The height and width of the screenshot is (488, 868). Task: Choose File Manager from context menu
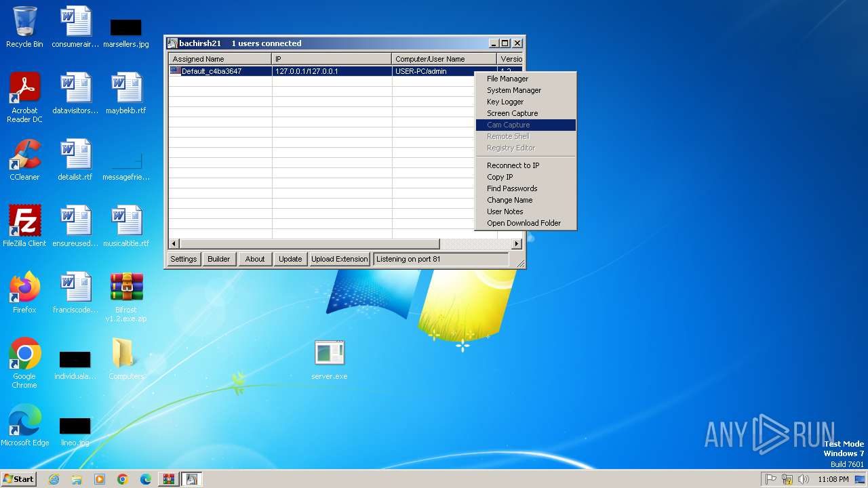(526, 79)
